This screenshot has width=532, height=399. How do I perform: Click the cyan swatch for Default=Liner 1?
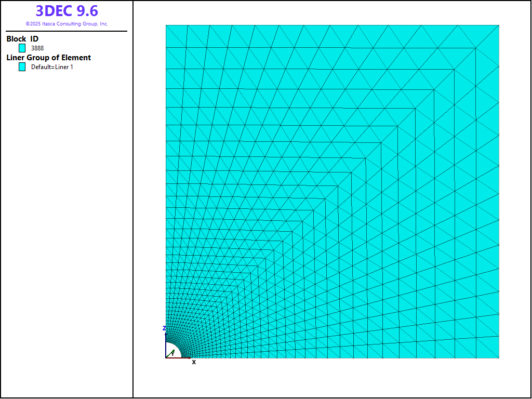(22, 67)
